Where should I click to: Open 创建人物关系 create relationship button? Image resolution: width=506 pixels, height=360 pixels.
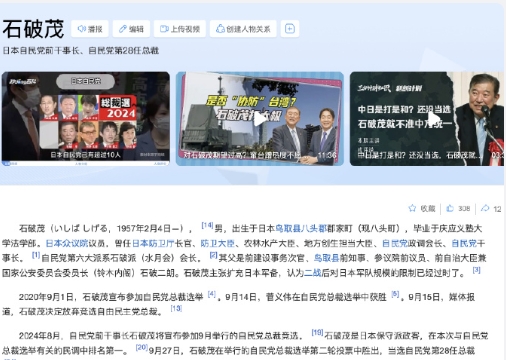243,29
